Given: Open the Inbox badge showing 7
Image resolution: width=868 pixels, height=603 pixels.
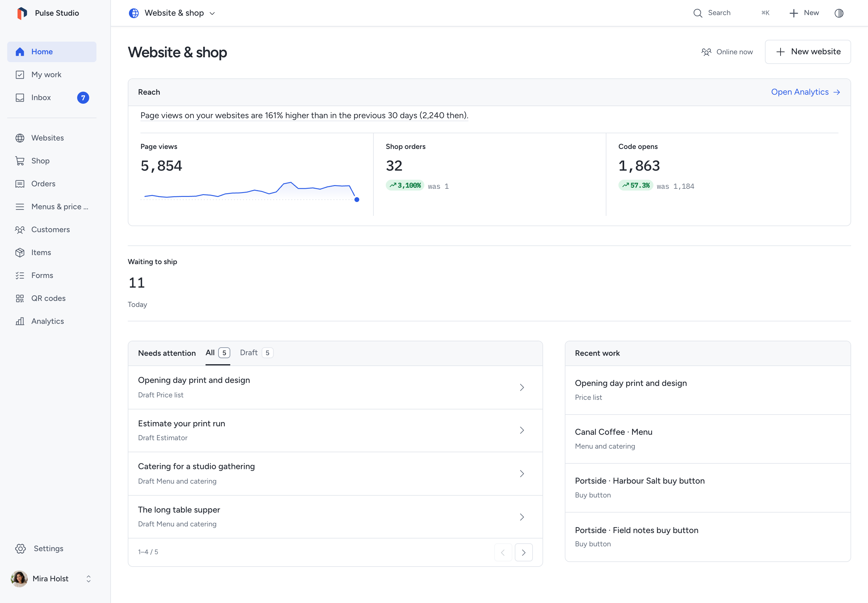Looking at the screenshot, I should [83, 97].
